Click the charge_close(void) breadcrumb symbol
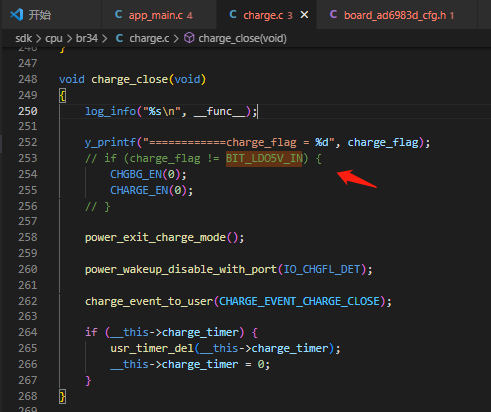Image resolution: width=491 pixels, height=412 pixels. coord(242,38)
